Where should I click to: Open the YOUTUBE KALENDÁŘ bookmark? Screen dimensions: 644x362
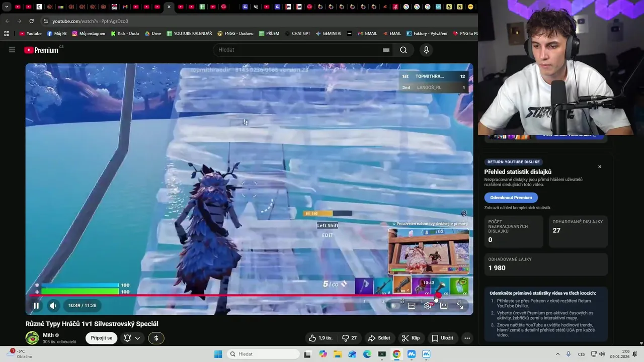189,34
